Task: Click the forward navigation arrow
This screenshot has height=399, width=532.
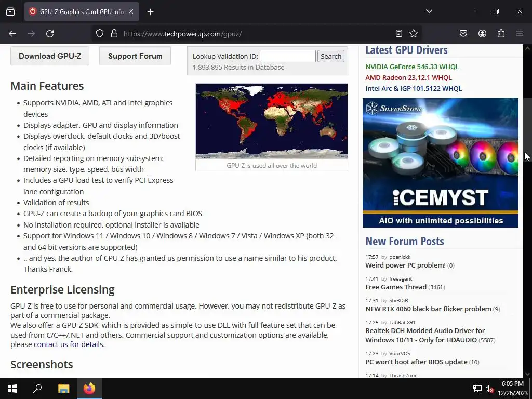Action: [x=31, y=34]
